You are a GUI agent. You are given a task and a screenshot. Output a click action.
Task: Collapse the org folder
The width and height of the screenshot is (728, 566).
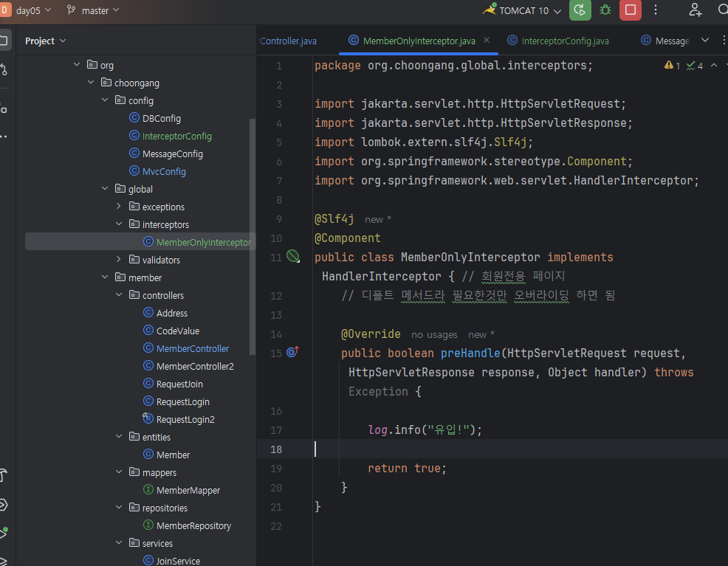pos(77,64)
